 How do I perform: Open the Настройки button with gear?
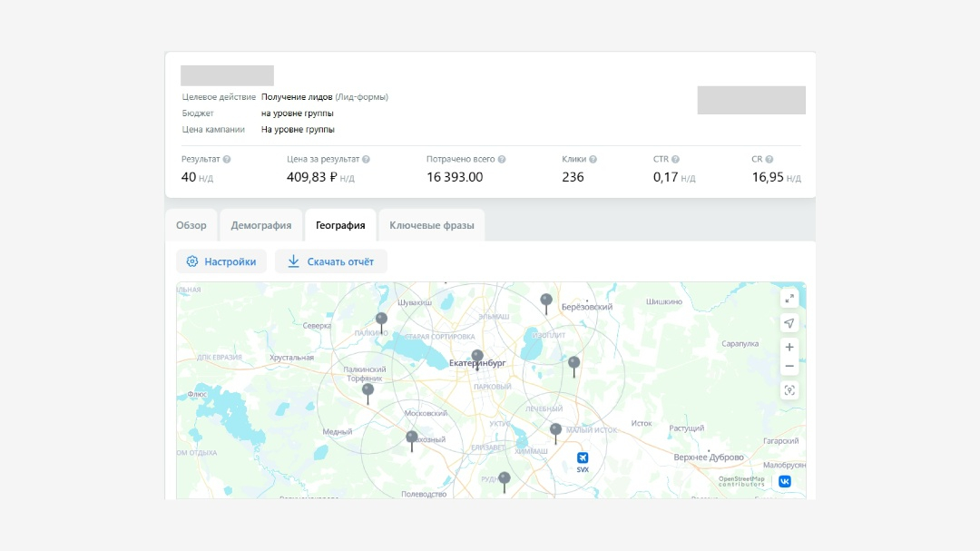(x=221, y=261)
